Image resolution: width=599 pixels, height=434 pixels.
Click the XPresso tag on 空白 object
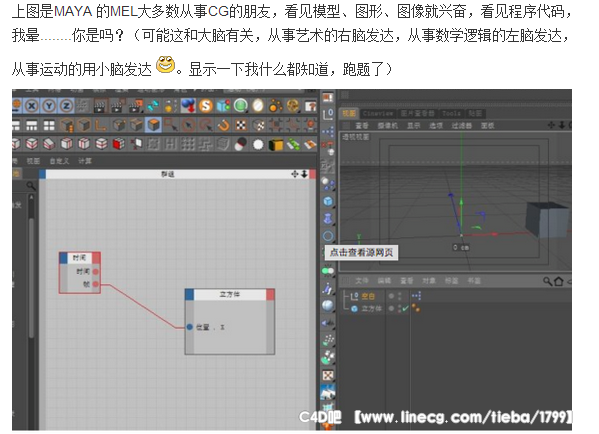416,296
